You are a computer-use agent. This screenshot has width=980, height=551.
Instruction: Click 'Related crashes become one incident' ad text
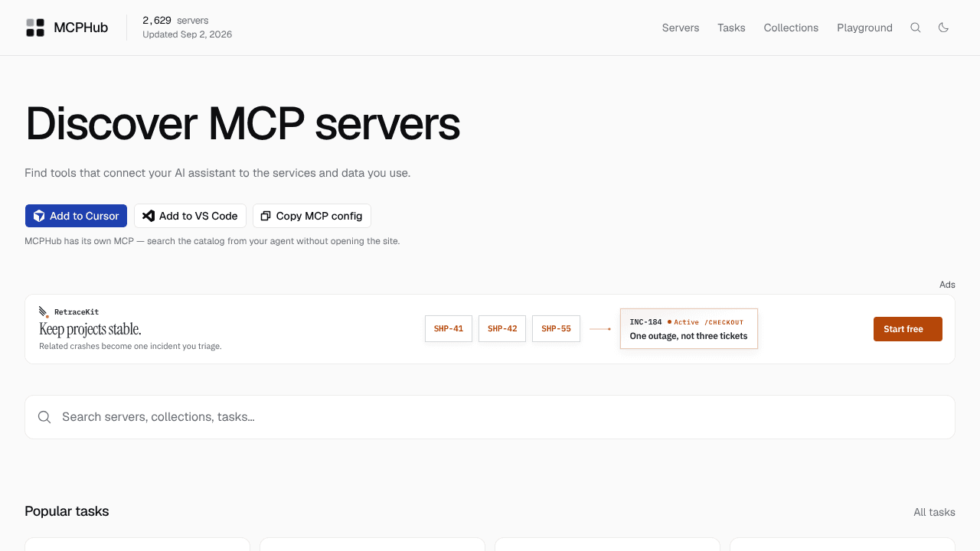point(130,347)
